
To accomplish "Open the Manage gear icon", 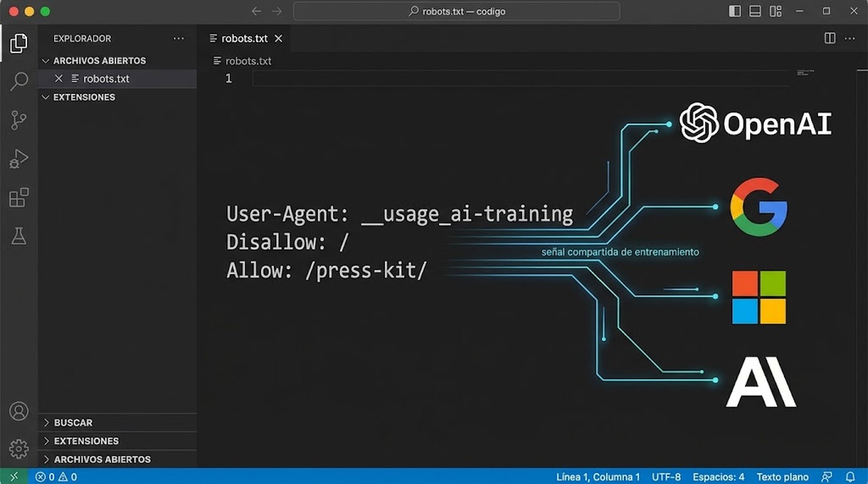I will (19, 449).
